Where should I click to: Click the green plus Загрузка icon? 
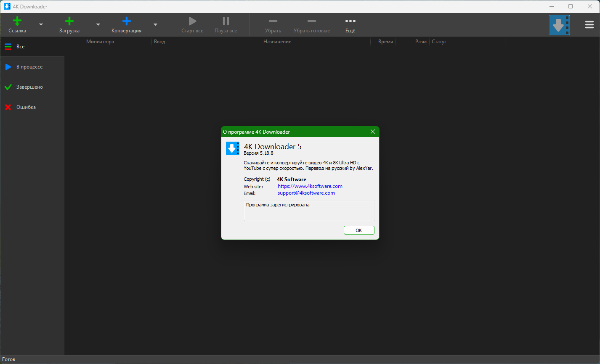tap(69, 21)
